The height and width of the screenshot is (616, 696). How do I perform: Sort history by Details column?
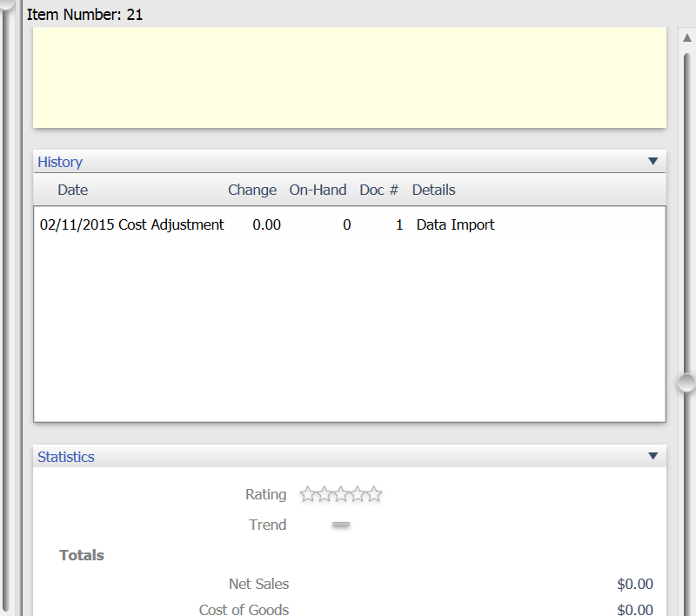click(433, 190)
